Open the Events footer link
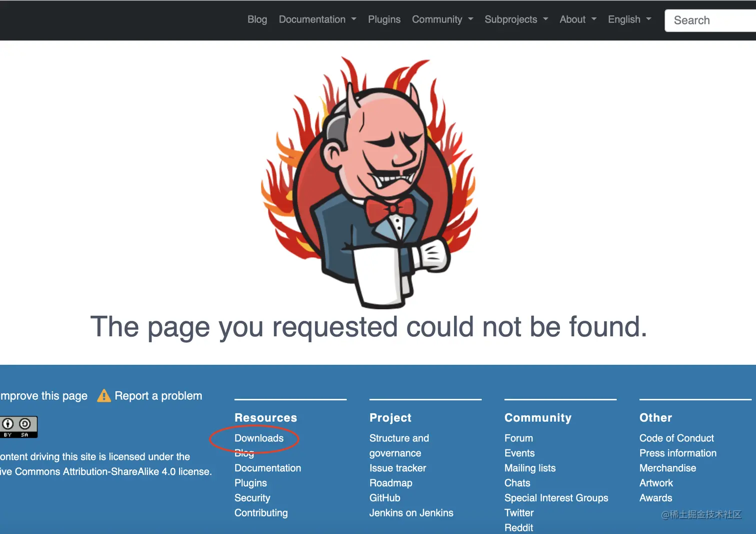 point(519,453)
